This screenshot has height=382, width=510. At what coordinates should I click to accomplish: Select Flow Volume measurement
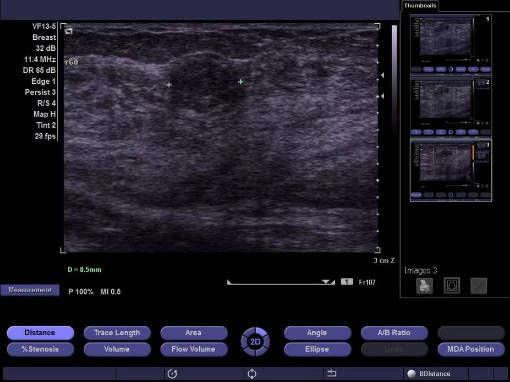(194, 349)
